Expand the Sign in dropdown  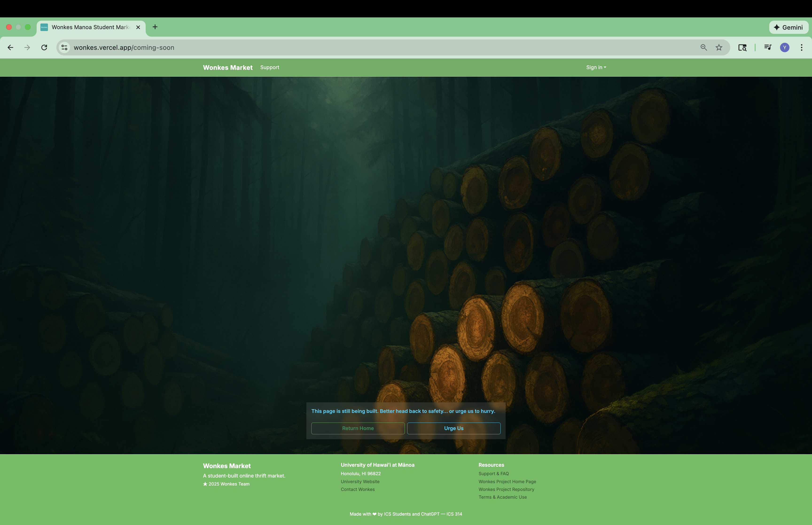pos(596,67)
